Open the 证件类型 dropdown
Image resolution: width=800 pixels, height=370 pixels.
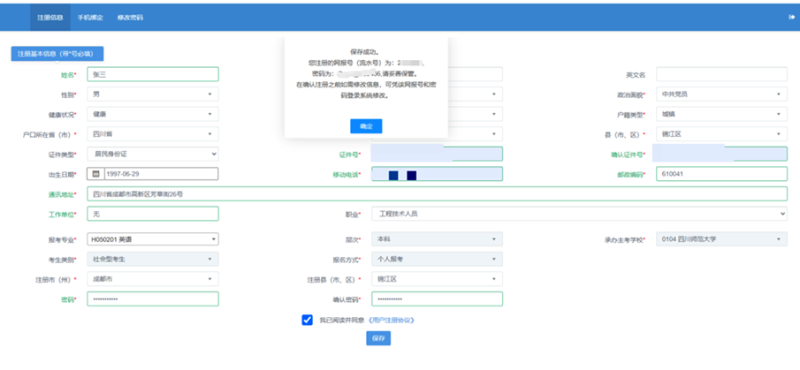[x=153, y=154]
